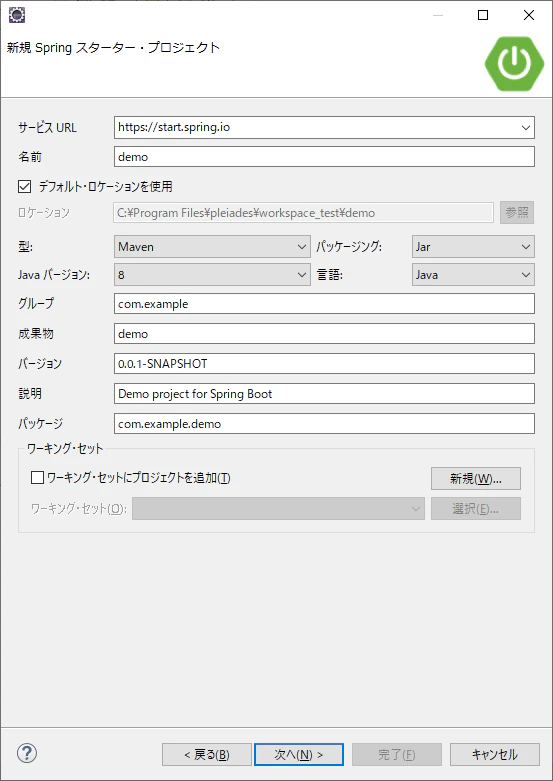Click the キャンセル button
The height and width of the screenshot is (781, 553).
495,755
